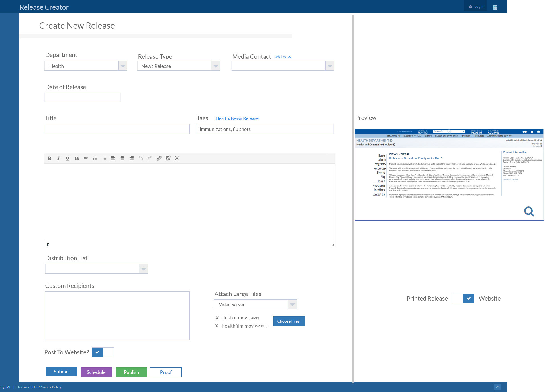Image resolution: width=547 pixels, height=392 pixels.
Task: Toggle the Post To Website switch
Action: point(103,352)
